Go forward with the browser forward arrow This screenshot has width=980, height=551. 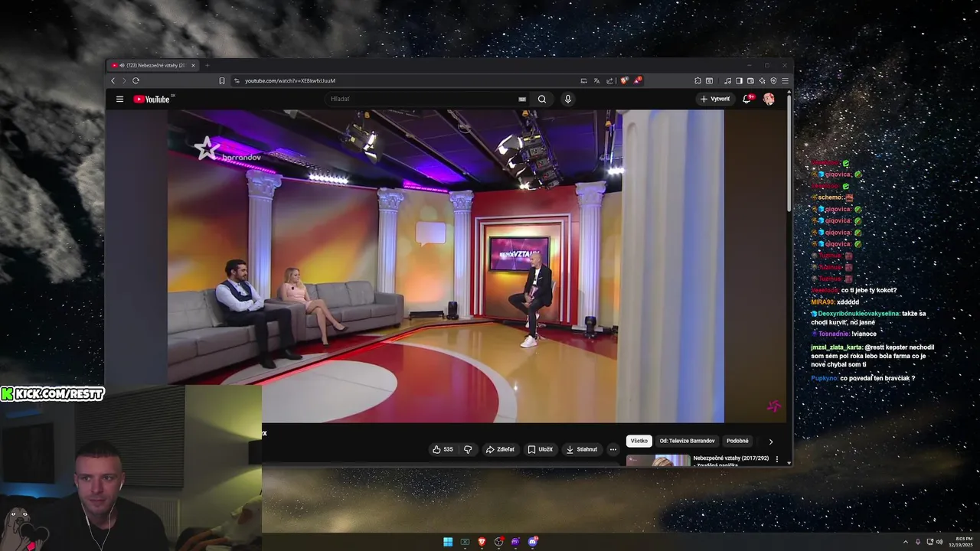tap(123, 80)
